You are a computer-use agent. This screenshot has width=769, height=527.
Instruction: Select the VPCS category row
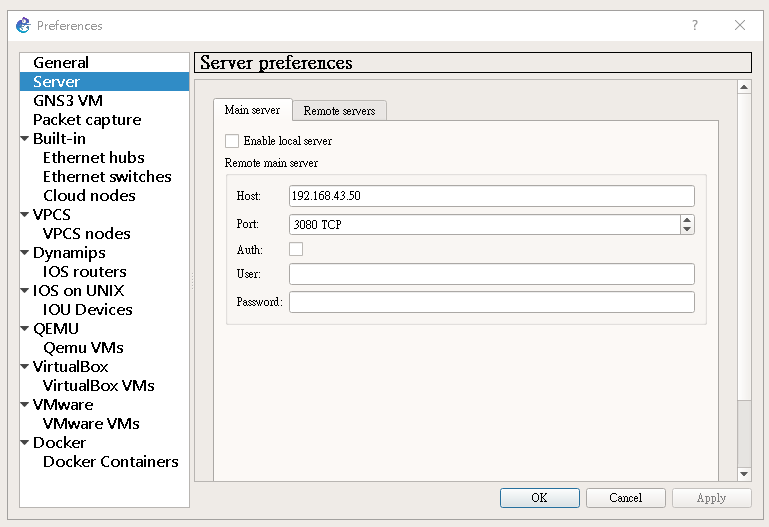click(x=104, y=214)
